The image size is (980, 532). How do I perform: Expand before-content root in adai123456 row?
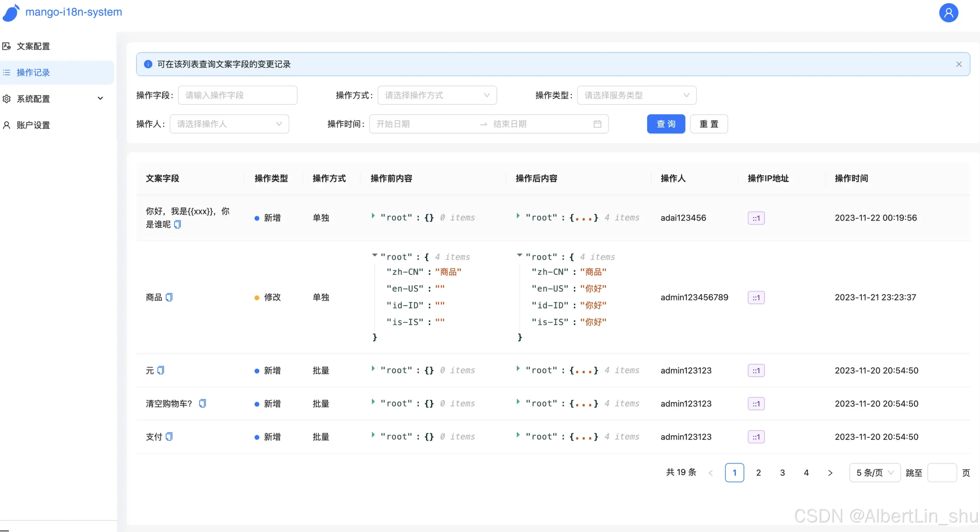(373, 216)
